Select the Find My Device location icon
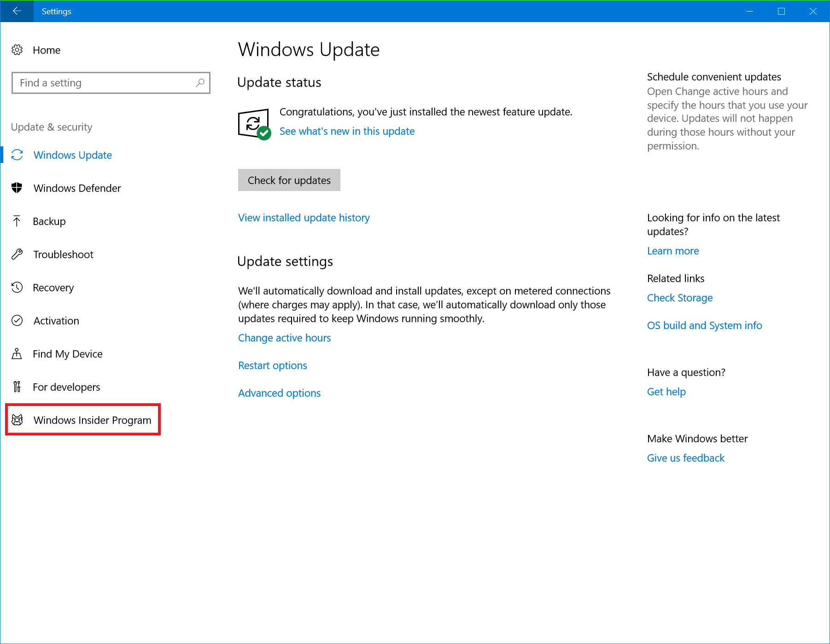 [17, 354]
